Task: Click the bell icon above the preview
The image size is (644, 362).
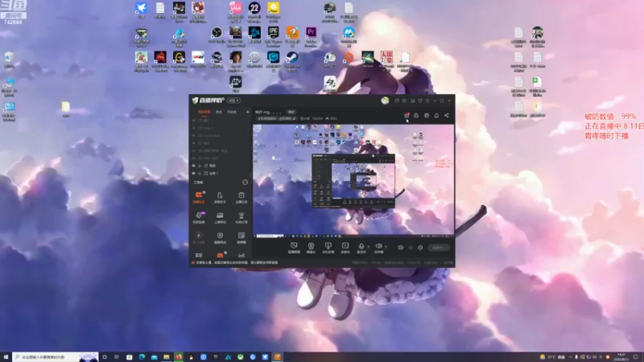Action: tap(436, 115)
